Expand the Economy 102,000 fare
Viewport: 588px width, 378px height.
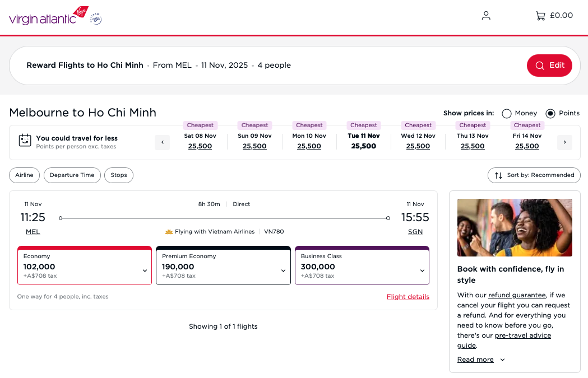[85, 265]
